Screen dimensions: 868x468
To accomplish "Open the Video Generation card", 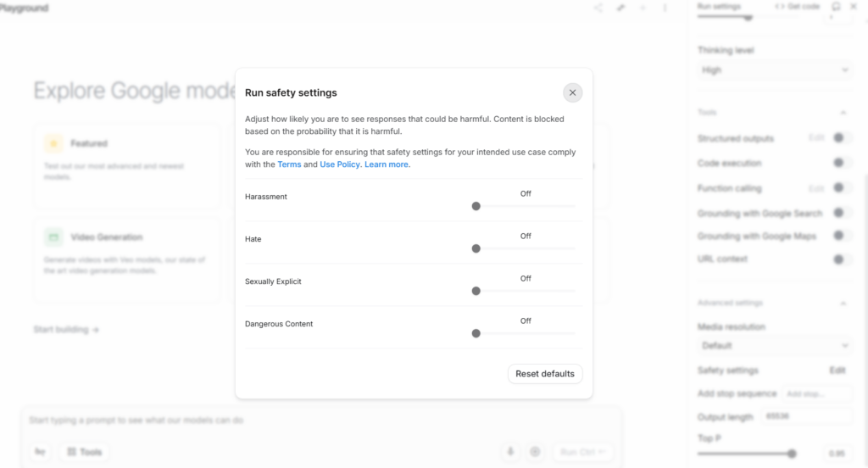I will coord(127,259).
